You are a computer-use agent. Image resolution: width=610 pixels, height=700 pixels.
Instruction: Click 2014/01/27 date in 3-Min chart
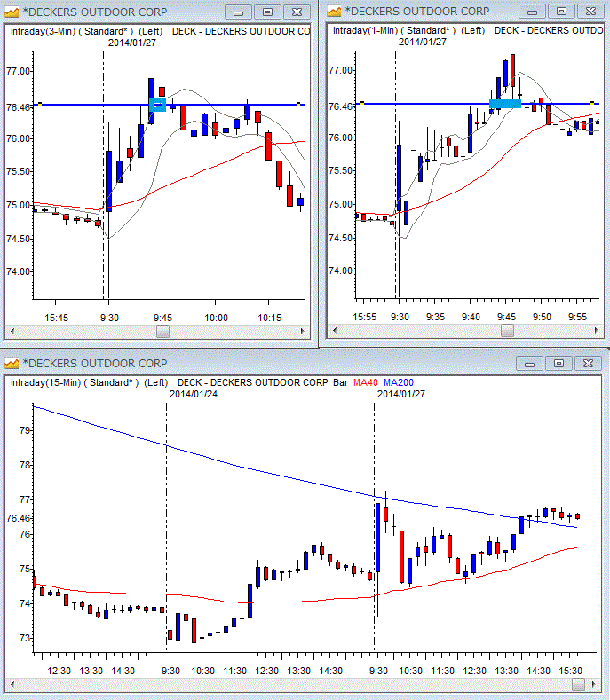click(131, 43)
